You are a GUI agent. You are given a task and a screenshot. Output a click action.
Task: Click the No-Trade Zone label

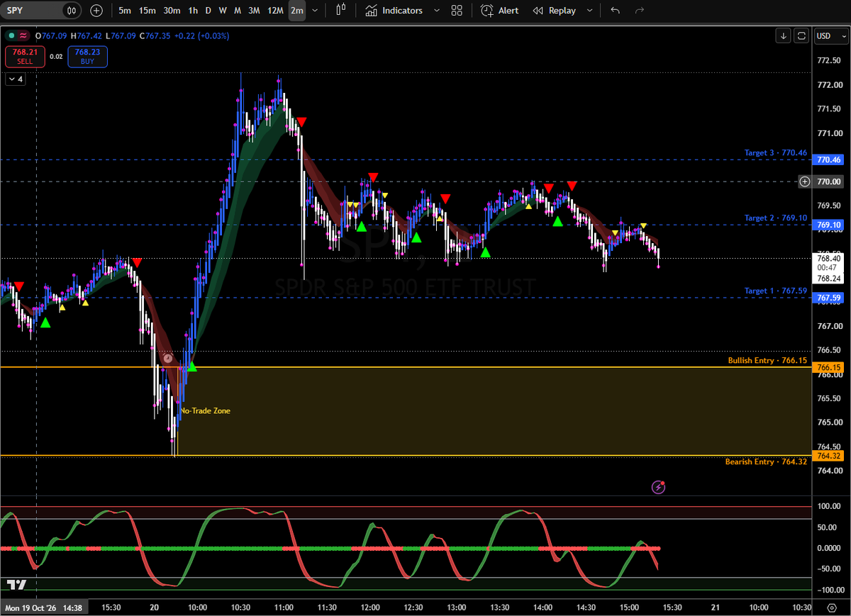(x=205, y=410)
